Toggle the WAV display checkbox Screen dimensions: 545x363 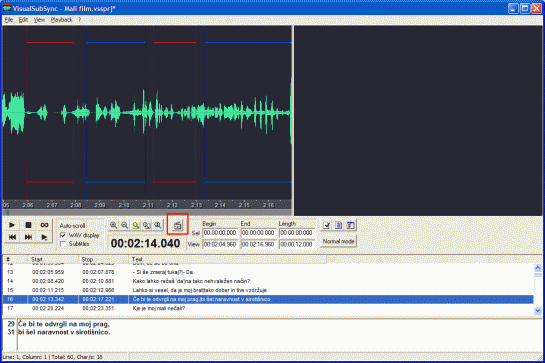pos(63,235)
